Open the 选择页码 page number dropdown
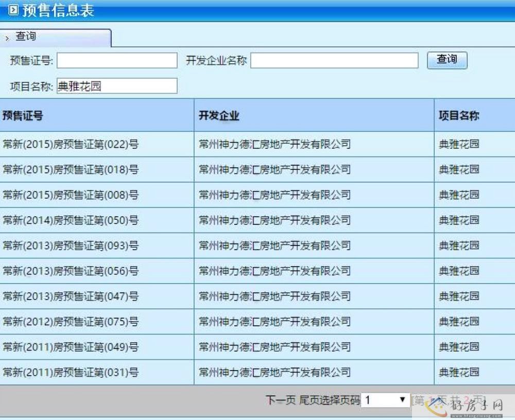The width and height of the screenshot is (515, 420). tap(385, 400)
